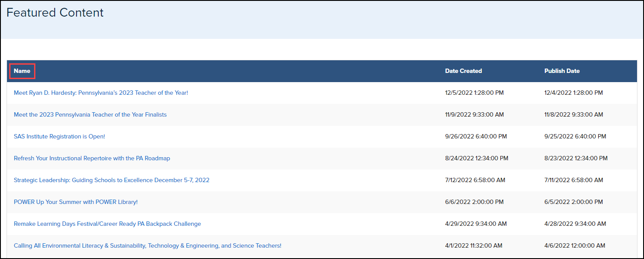Sort the table by the Name column header
644x259 pixels.
(x=22, y=71)
